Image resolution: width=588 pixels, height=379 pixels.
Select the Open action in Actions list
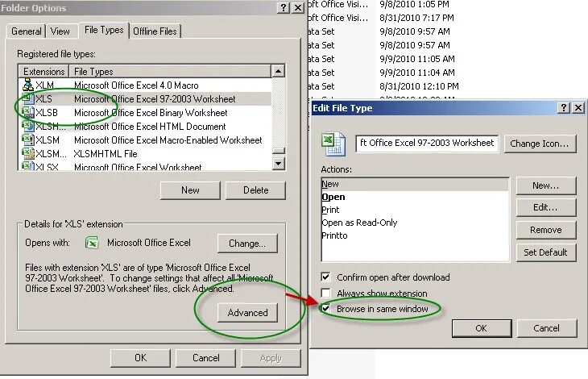415,197
